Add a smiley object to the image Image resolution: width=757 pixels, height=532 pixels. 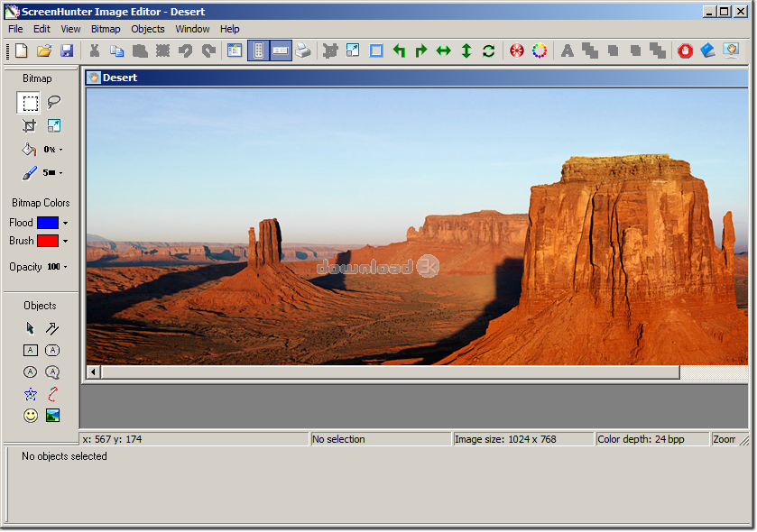(30, 417)
